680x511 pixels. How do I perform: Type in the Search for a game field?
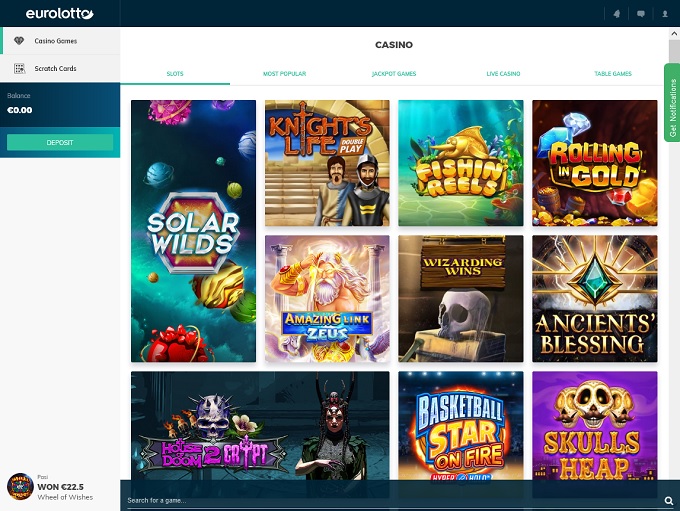[x=390, y=500]
